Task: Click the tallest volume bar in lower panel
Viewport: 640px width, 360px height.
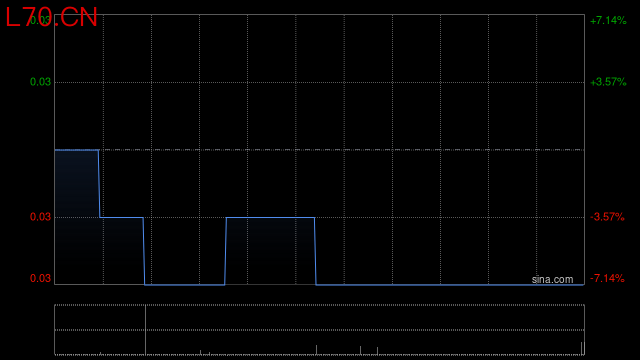Action: (145, 330)
